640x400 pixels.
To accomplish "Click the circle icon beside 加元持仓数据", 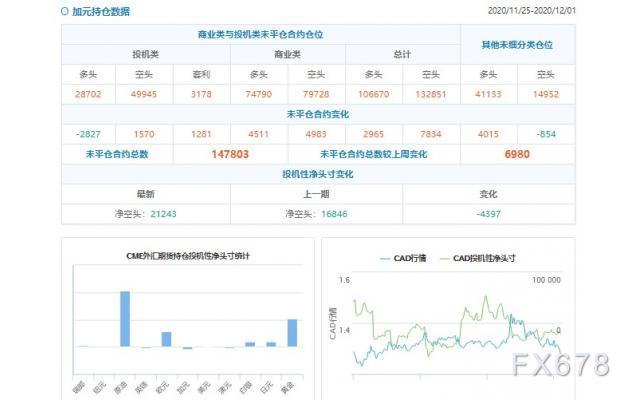I will (64, 11).
